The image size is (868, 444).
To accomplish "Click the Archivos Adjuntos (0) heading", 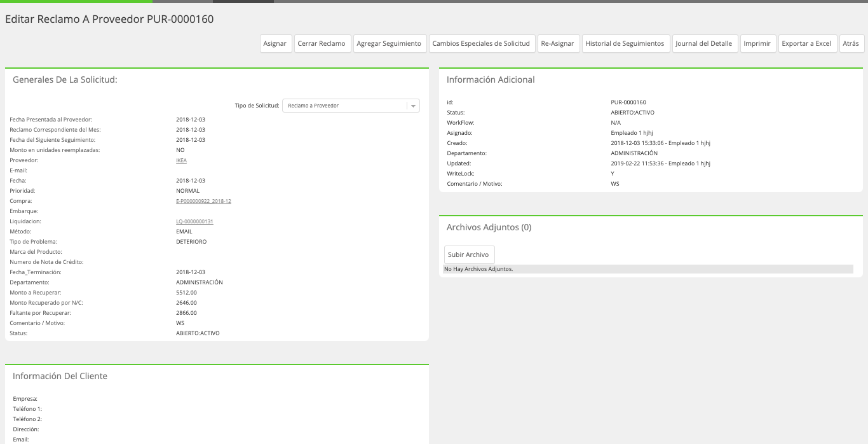I will tap(489, 227).
